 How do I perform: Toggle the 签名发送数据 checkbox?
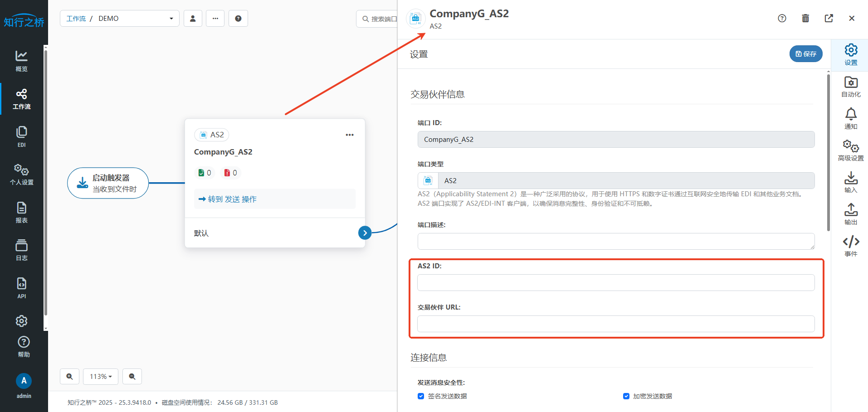click(x=421, y=396)
